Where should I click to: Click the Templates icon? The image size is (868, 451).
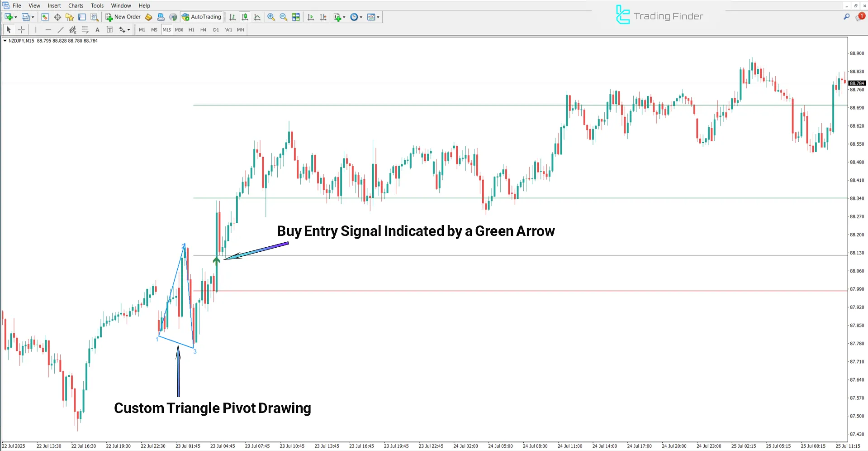(x=371, y=17)
